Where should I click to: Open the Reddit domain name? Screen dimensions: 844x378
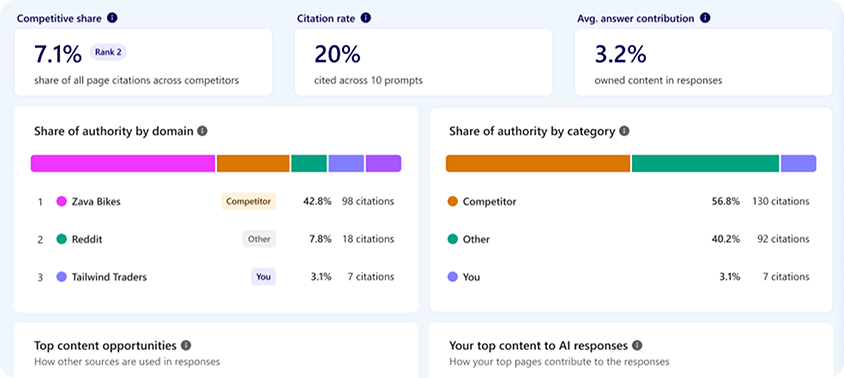pyautogui.click(x=87, y=240)
